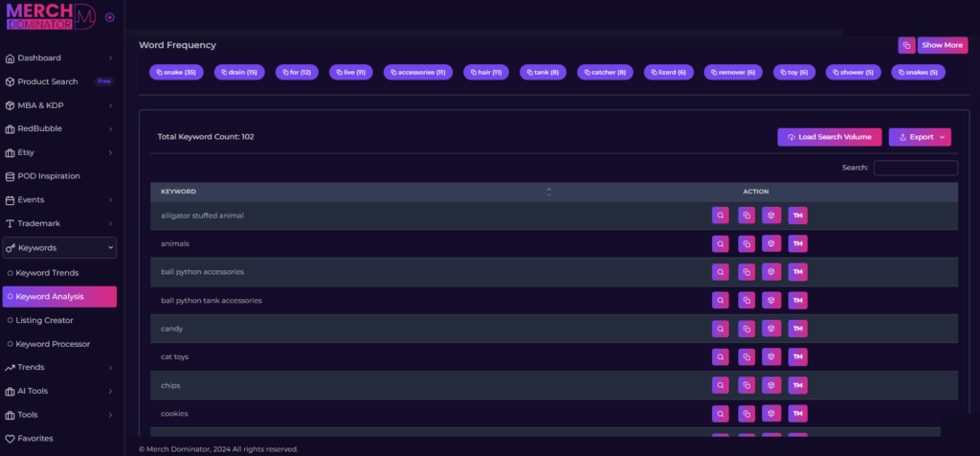
Task: Select the 'drain (15)' word frequency chip
Action: (237, 72)
